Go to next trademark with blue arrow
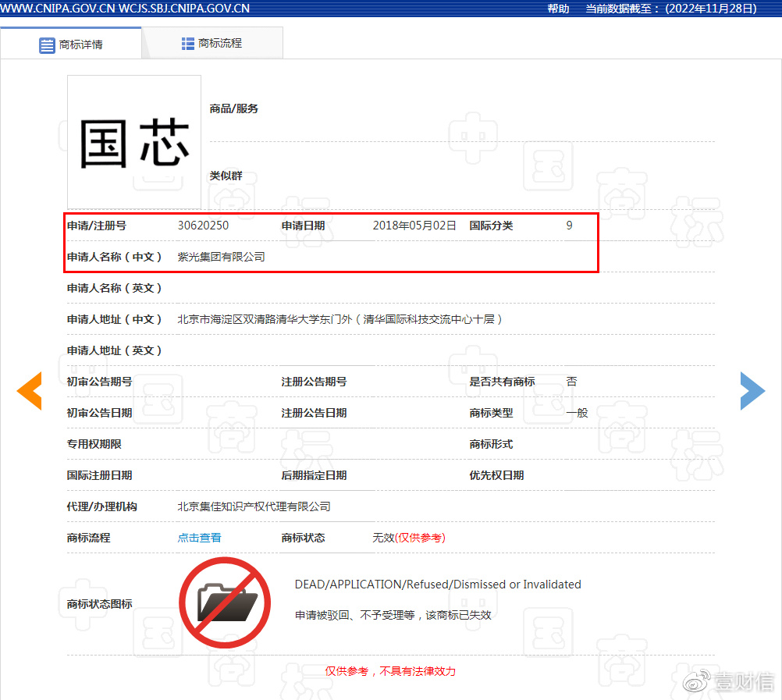The width and height of the screenshot is (782, 700). (x=752, y=391)
